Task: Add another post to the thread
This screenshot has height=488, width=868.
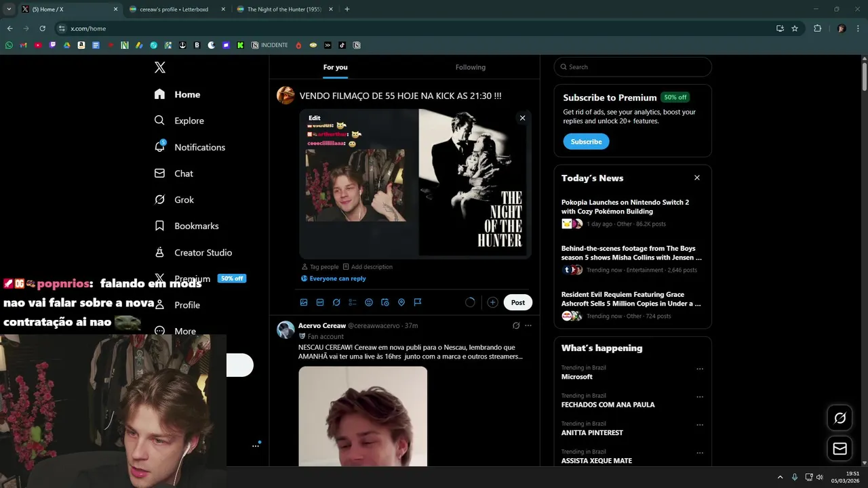Action: (492, 302)
